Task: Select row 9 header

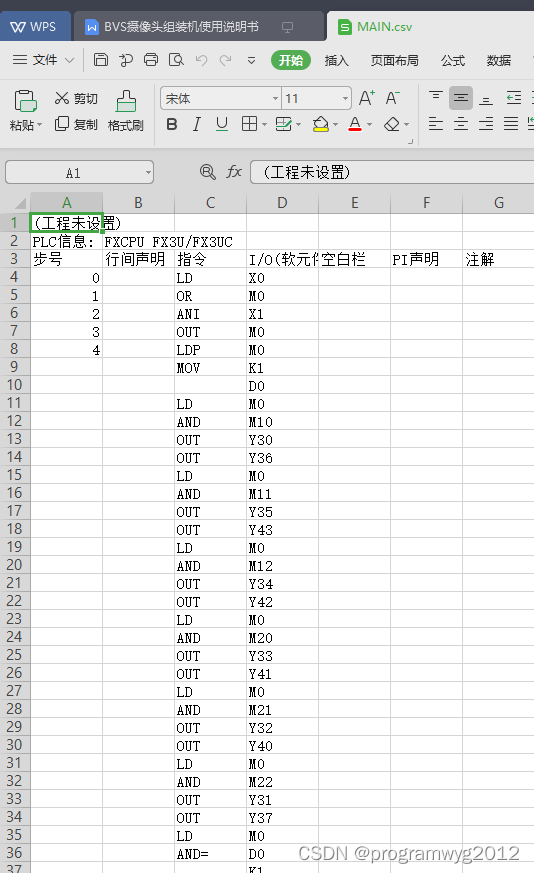Action: point(14,367)
